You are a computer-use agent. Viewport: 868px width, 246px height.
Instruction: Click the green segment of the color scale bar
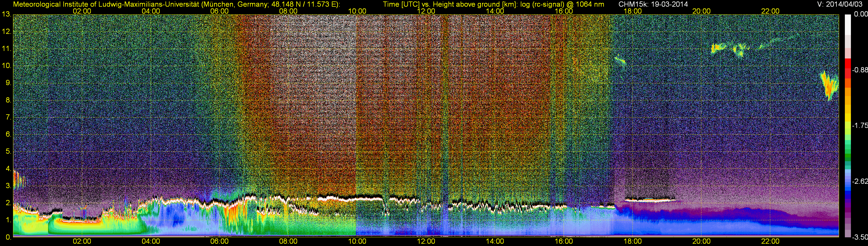point(847,155)
